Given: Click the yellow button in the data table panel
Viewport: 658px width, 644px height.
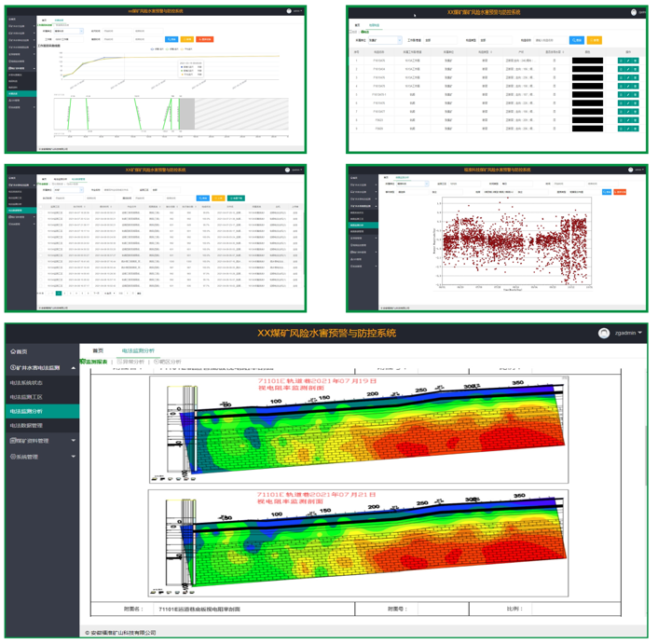Looking at the screenshot, I should 218,198.
